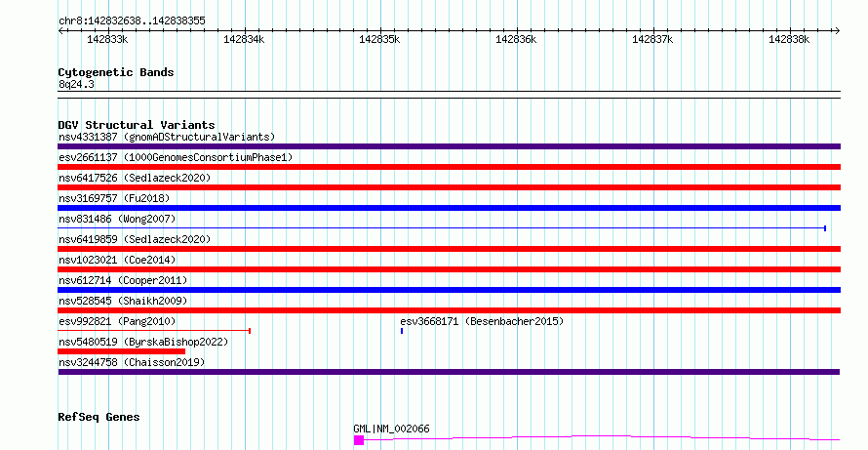Open the nsv528545 (Shaikh2009) label
The image size is (868, 450).
[123, 301]
